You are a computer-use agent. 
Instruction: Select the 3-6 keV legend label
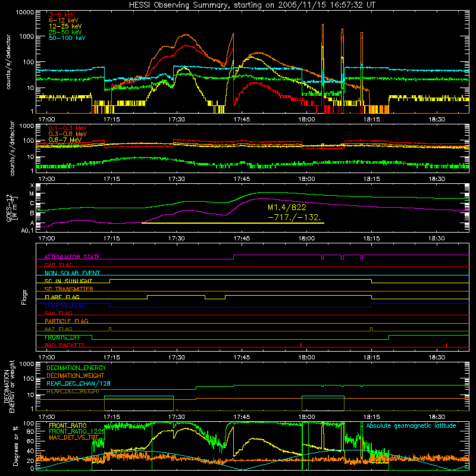(x=62, y=14)
